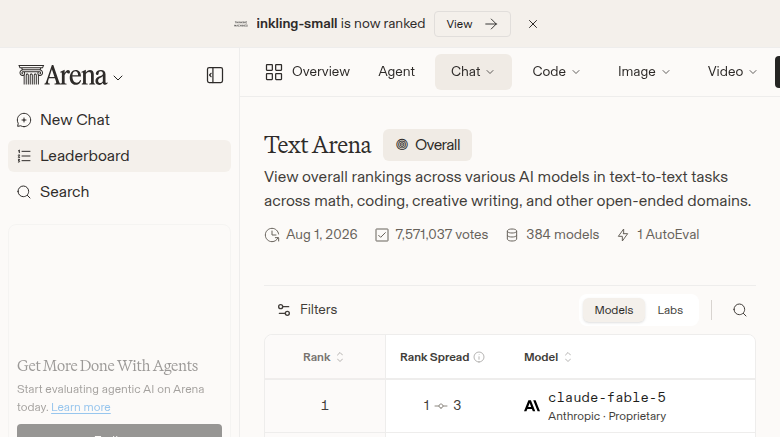
Task: Click View button in announcement banner
Action: coord(472,24)
